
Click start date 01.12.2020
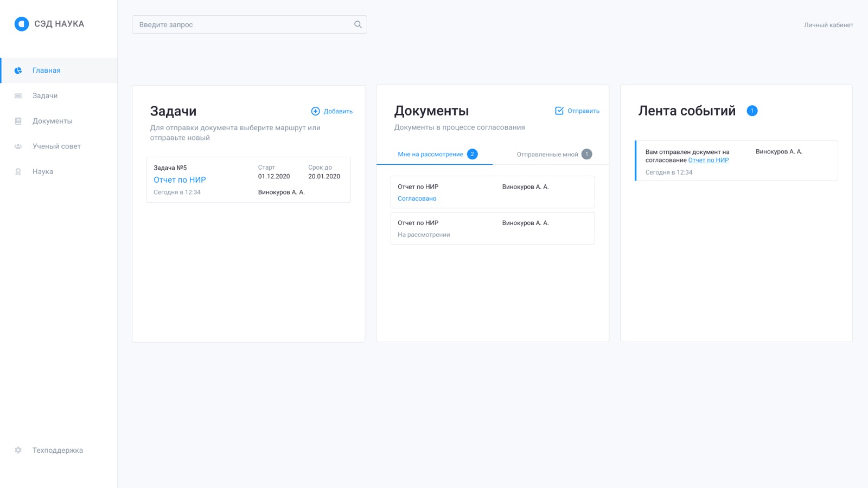point(274,176)
